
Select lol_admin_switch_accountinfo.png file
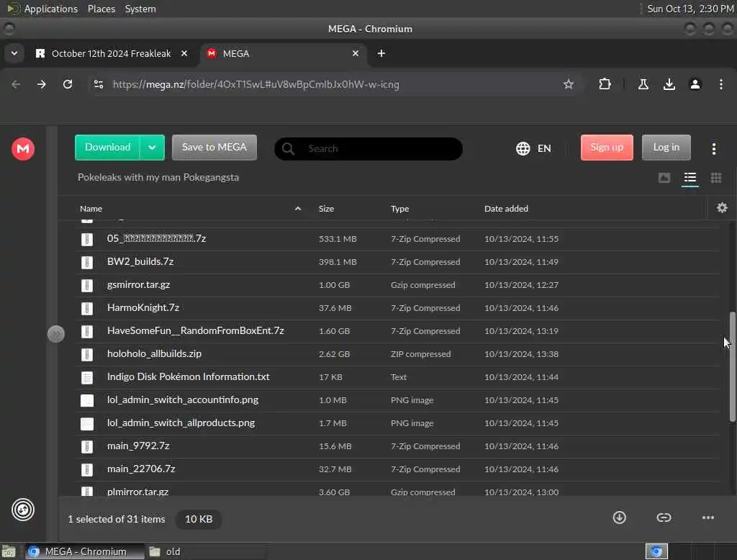397,400
